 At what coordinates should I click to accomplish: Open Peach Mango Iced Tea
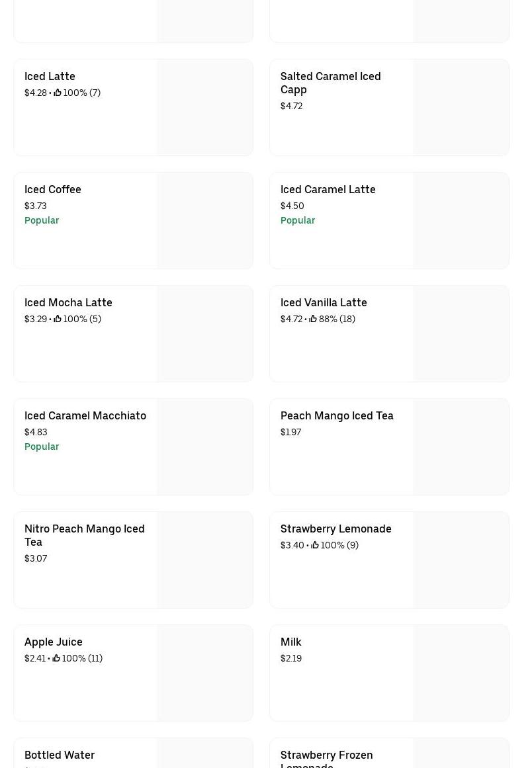point(337,416)
